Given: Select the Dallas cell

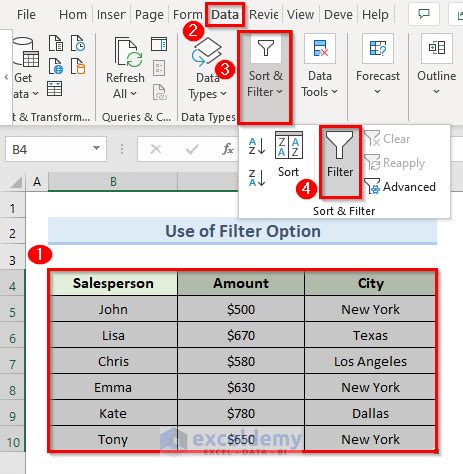Looking at the screenshot, I should (x=370, y=413).
